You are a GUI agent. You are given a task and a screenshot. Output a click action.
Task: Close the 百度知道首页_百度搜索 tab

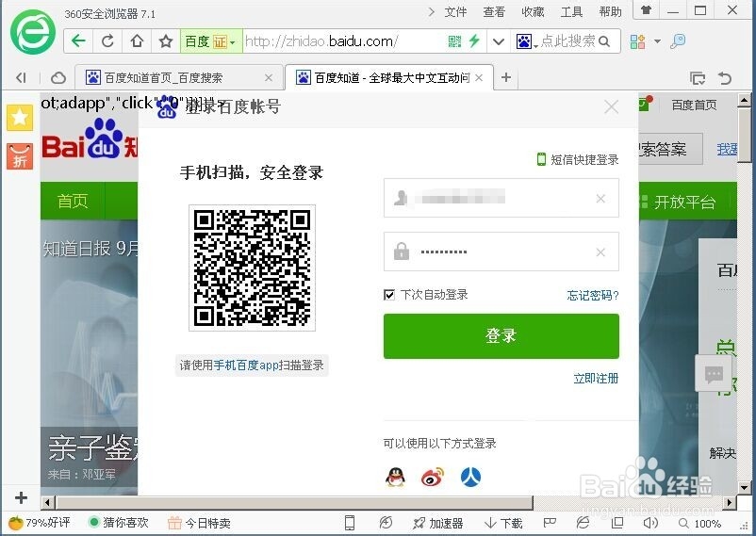pyautogui.click(x=269, y=77)
